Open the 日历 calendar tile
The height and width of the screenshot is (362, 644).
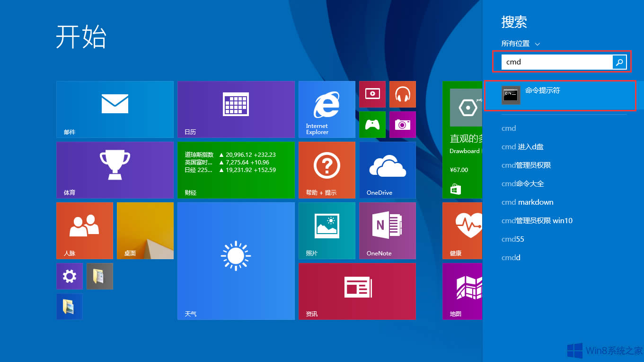tap(236, 109)
